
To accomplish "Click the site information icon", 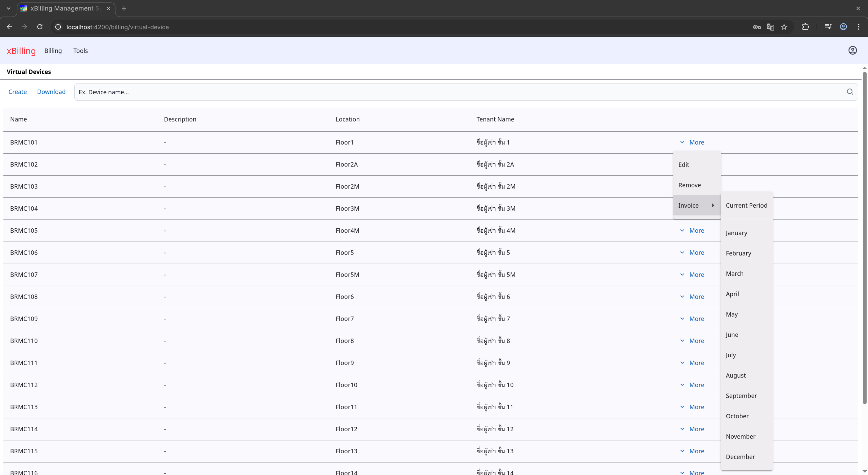I will tap(58, 27).
